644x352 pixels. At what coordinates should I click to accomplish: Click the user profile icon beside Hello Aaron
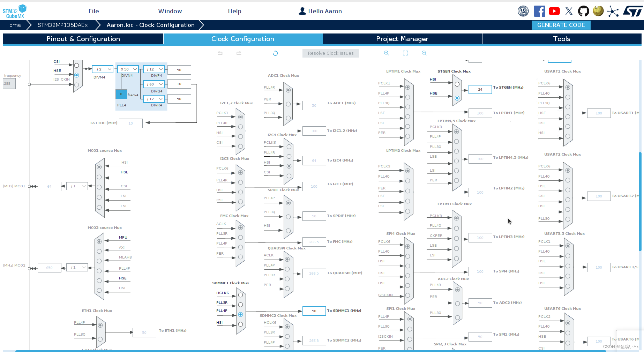tap(302, 11)
